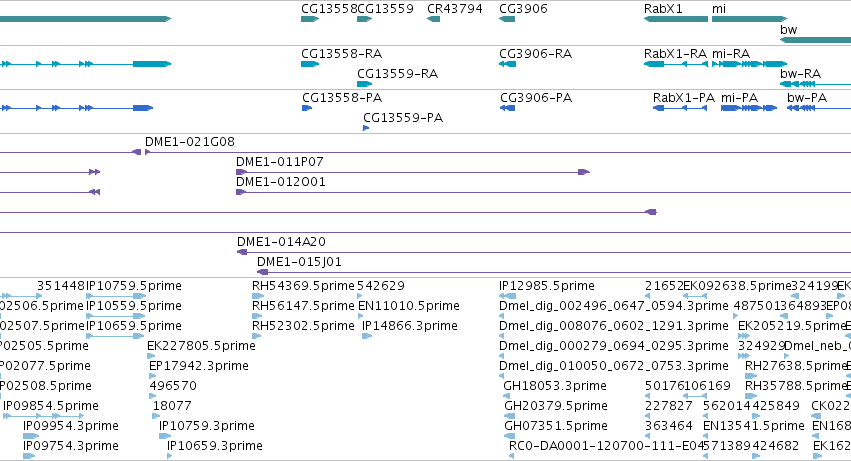Click the 227827 cDNA label
The image size is (851, 461).
(x=669, y=406)
